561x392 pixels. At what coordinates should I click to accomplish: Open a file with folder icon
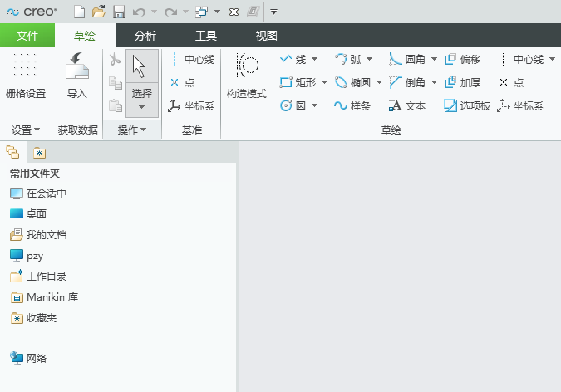(x=99, y=12)
